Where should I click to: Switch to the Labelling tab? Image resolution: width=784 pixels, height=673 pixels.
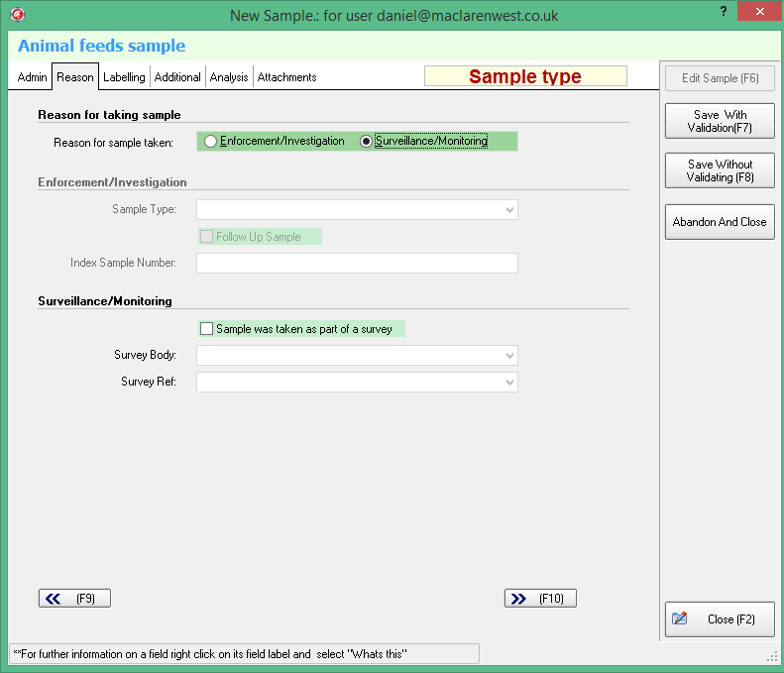tap(124, 77)
